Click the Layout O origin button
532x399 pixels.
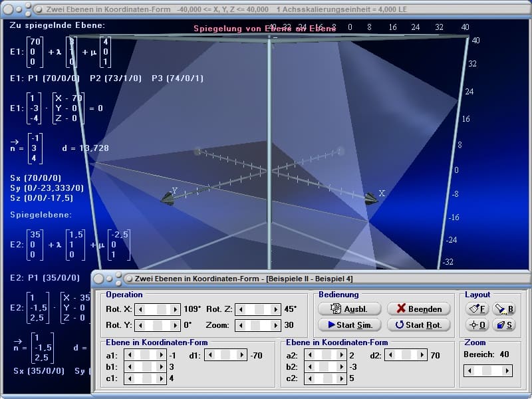(x=477, y=325)
